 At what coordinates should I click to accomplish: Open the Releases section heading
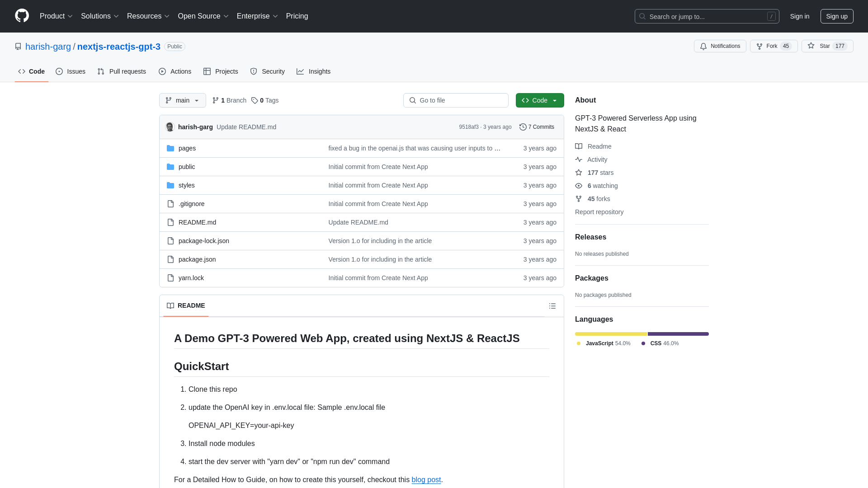(x=590, y=237)
